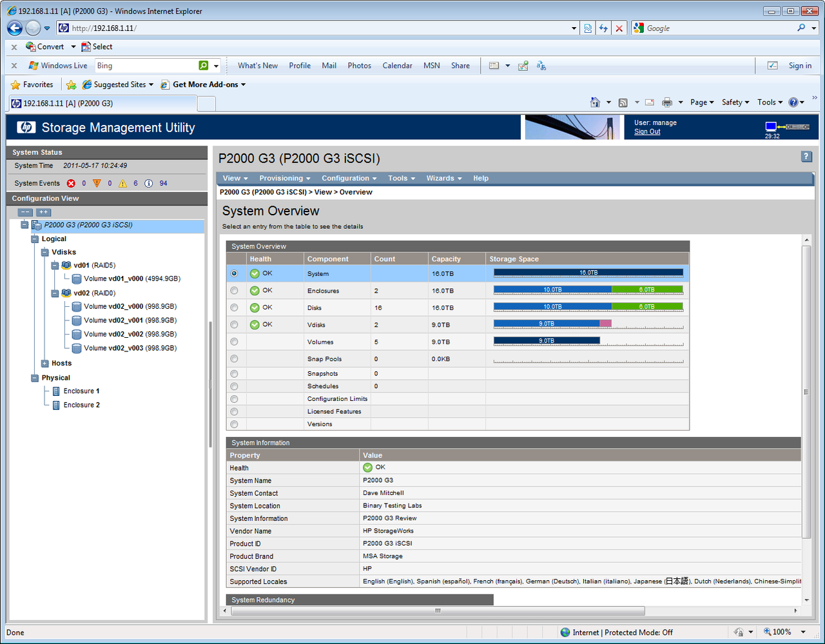Select the Schedules row radio button

[234, 387]
